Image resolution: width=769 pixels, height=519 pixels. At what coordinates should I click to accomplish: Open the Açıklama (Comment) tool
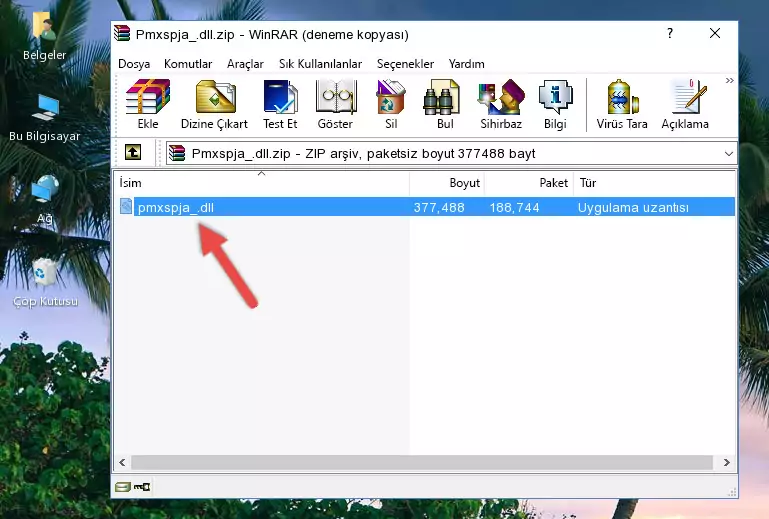[x=685, y=104]
